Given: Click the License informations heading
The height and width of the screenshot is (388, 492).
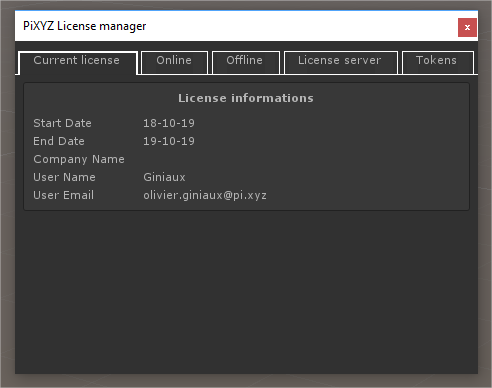Looking at the screenshot, I should pyautogui.click(x=246, y=98).
